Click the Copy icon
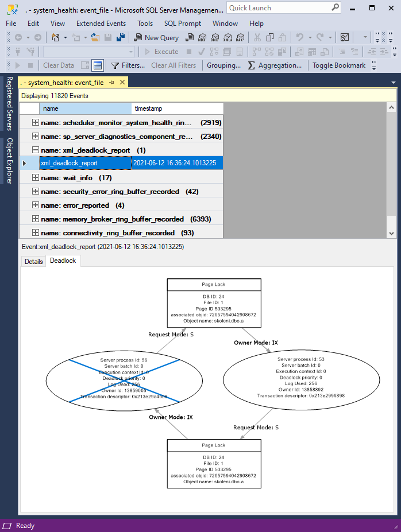The width and height of the screenshot is (401, 532). pyautogui.click(x=270, y=38)
